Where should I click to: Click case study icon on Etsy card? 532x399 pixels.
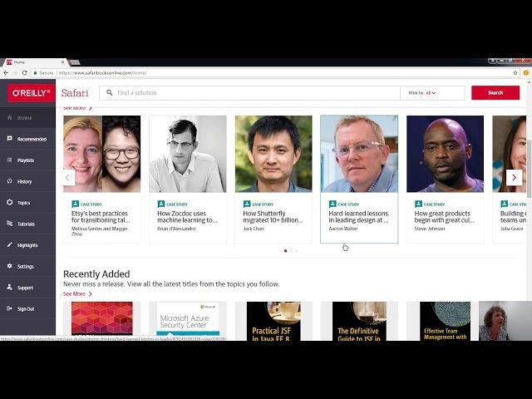(x=76, y=204)
